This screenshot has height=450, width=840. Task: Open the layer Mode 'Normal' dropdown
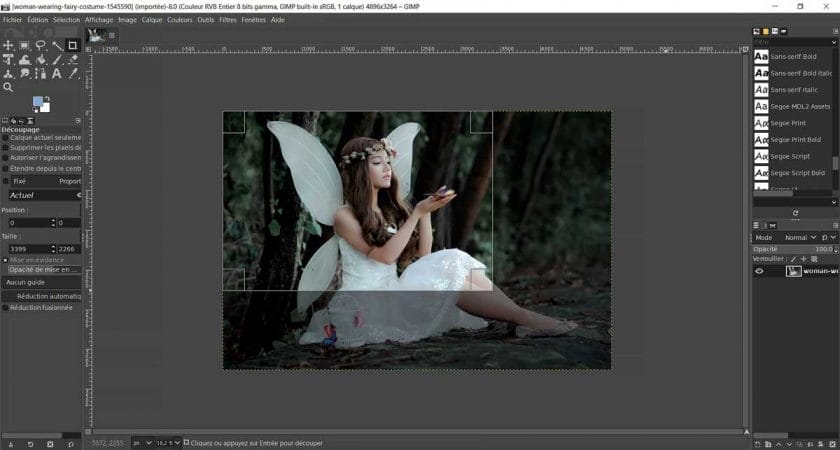pyautogui.click(x=800, y=238)
